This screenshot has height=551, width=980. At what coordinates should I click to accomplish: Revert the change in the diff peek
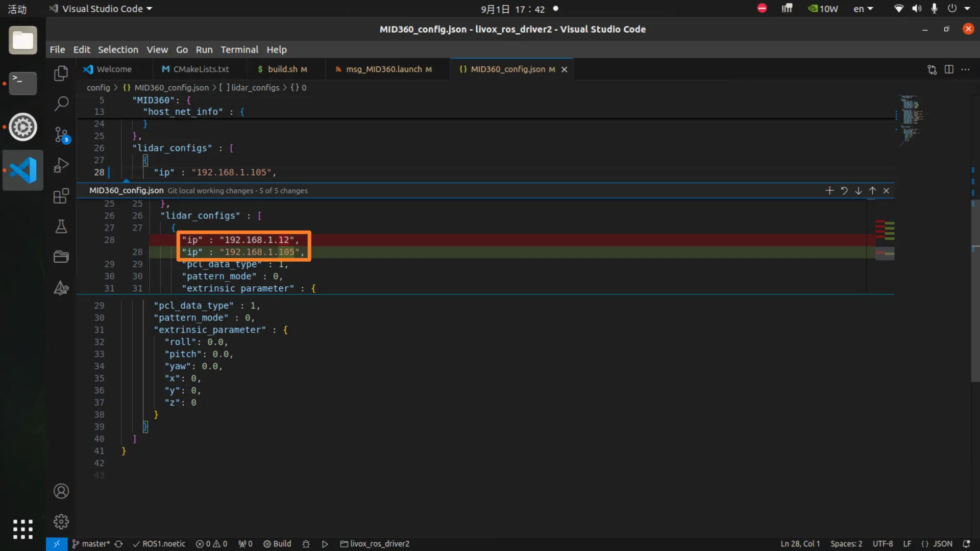tap(844, 190)
